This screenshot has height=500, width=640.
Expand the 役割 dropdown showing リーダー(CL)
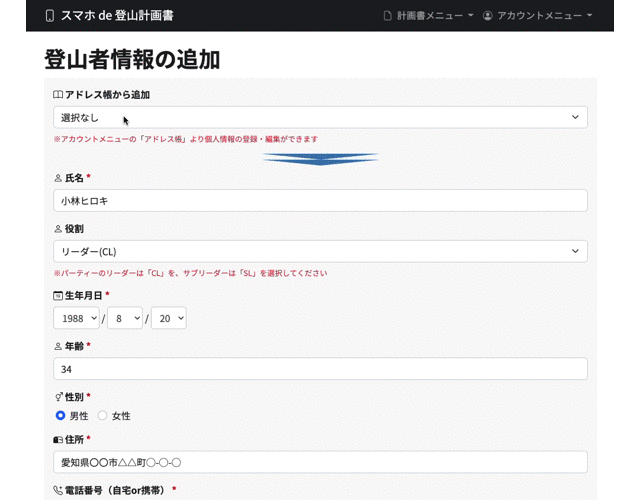point(320,251)
